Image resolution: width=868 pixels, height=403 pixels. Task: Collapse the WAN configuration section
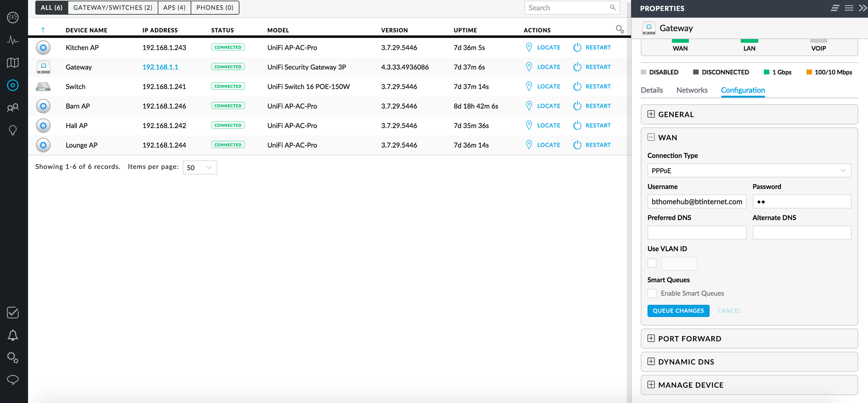[x=651, y=137]
